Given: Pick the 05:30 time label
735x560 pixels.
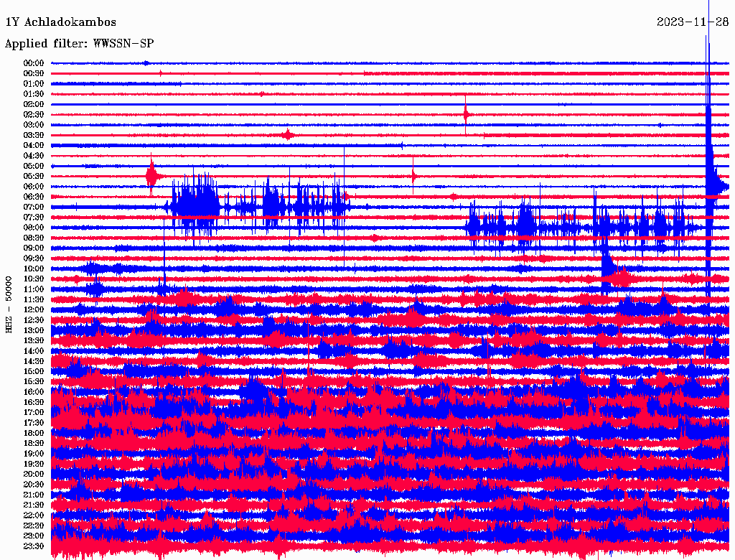Looking at the screenshot, I should point(34,176).
